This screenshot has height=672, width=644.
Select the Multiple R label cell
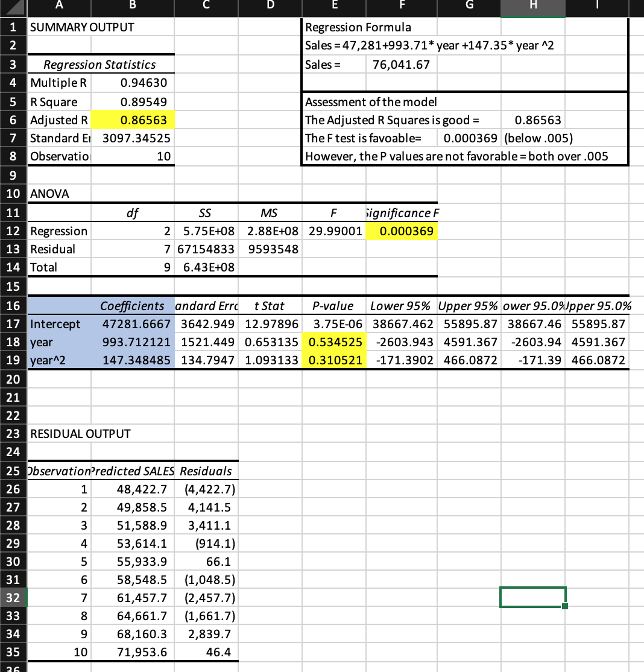(x=58, y=83)
